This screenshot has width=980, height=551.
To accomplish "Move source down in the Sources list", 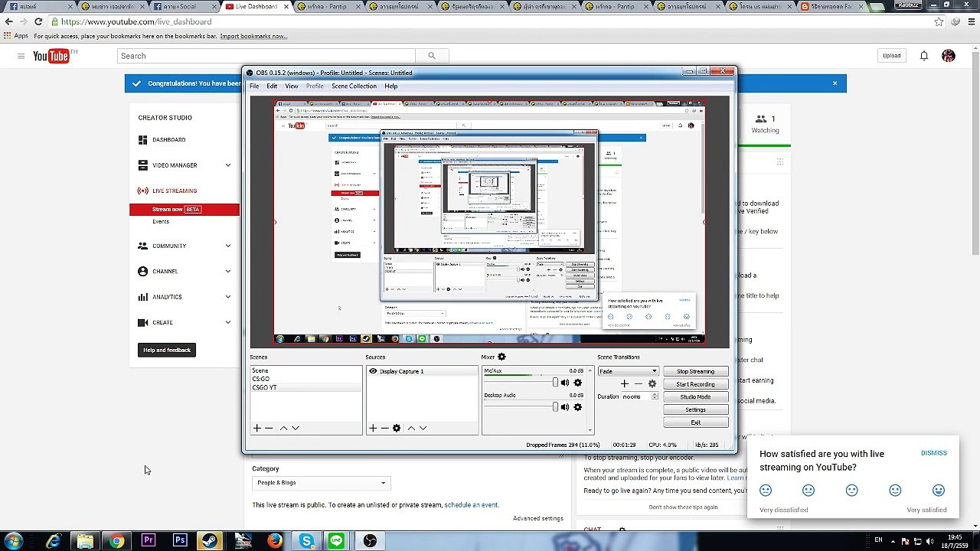I will pos(423,429).
